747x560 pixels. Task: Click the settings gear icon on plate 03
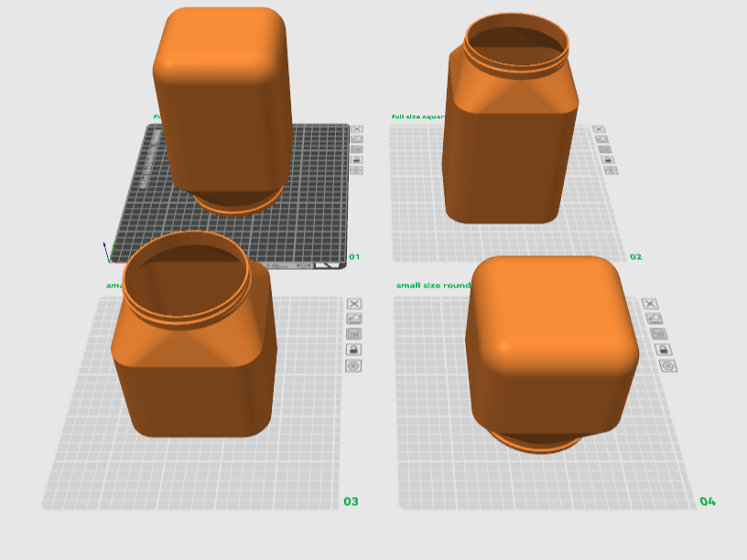tap(353, 365)
